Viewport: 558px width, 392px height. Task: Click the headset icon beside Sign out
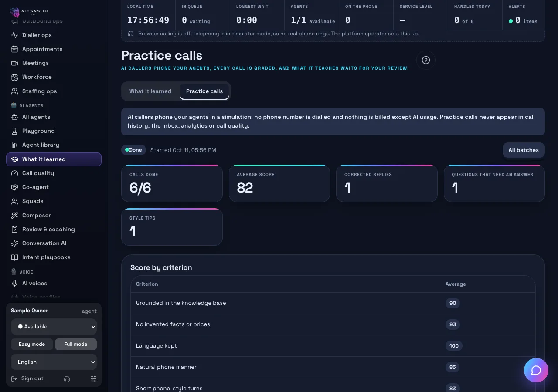[x=67, y=379]
